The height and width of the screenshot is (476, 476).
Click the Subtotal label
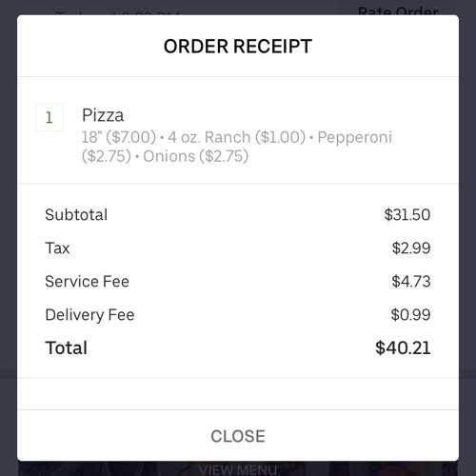click(76, 215)
